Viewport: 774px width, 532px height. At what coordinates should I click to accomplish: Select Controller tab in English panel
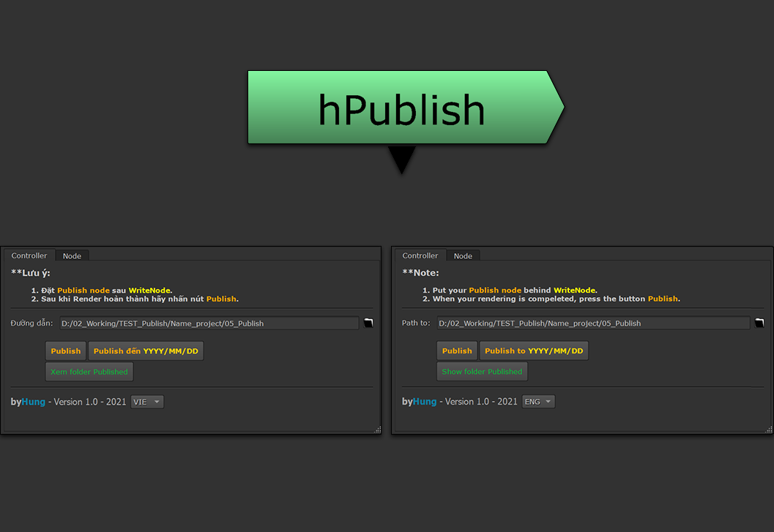[x=420, y=256]
